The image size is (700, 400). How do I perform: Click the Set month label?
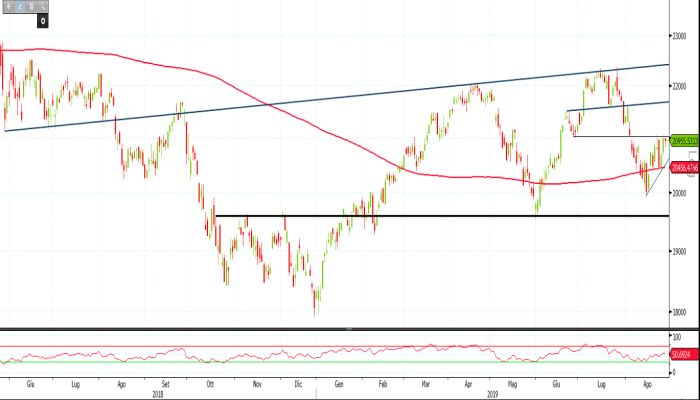(166, 384)
